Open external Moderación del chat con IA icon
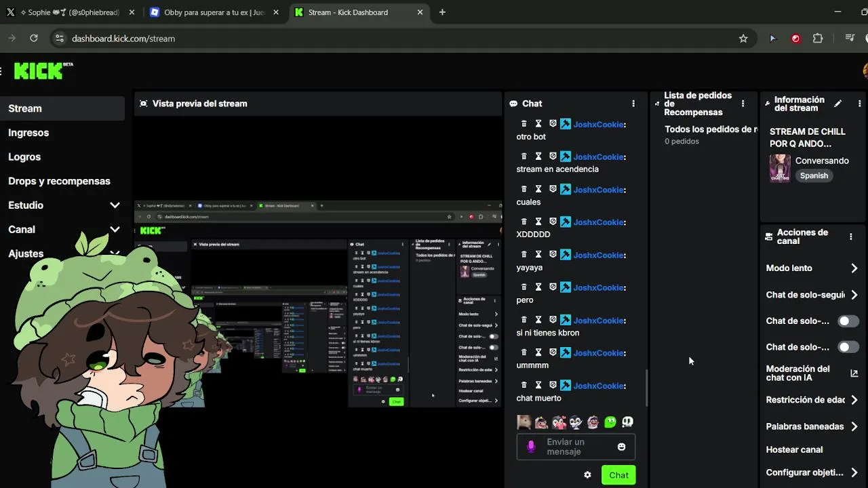Screen dimensions: 868x488 854,373
